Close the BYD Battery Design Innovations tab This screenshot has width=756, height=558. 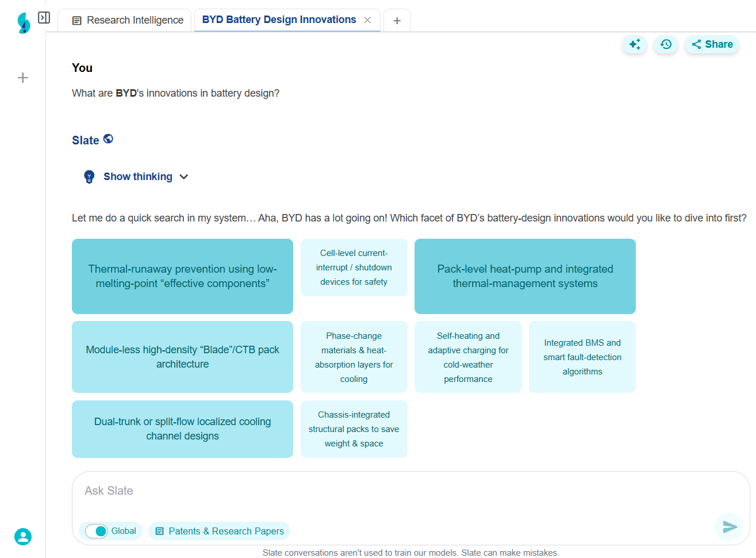pyautogui.click(x=367, y=20)
